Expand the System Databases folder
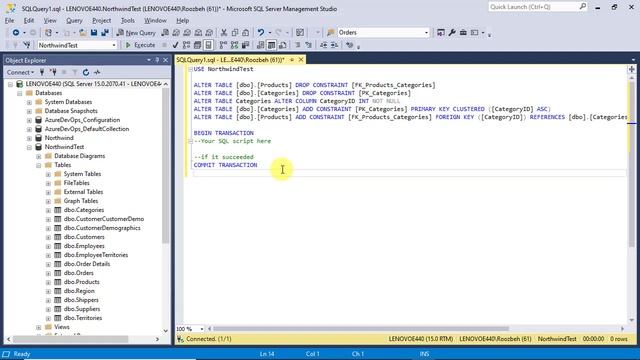This screenshot has width=640, height=360. [x=29, y=102]
